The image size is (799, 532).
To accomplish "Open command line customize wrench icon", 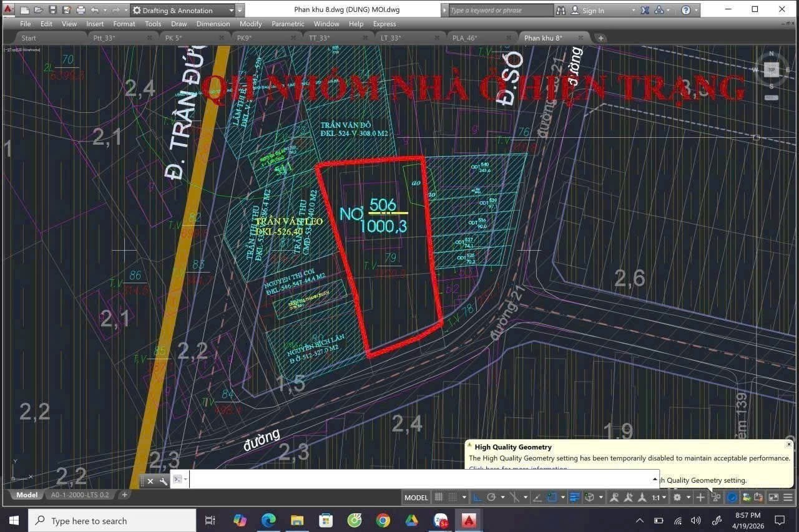I will [x=164, y=481].
